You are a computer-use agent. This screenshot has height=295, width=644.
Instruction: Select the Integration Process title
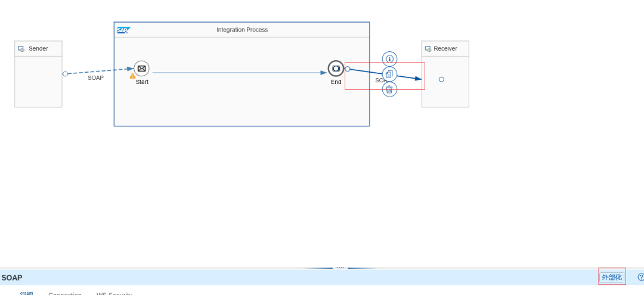point(242,30)
